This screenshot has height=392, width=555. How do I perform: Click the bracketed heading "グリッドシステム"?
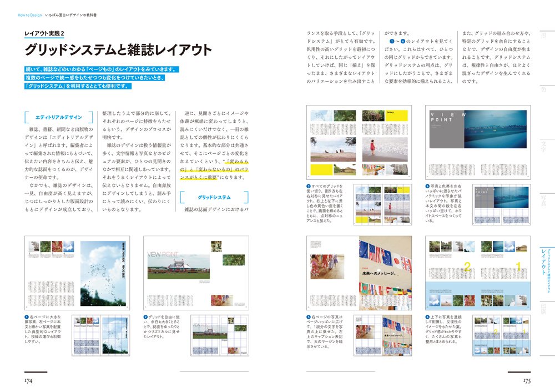(214, 197)
